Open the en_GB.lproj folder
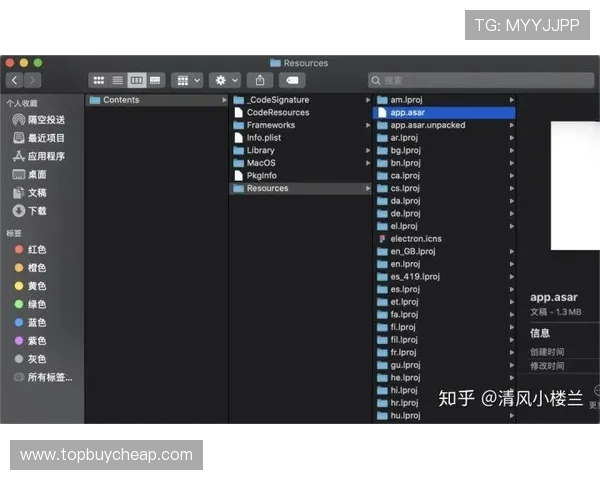This screenshot has height=480, width=600. pos(444,251)
